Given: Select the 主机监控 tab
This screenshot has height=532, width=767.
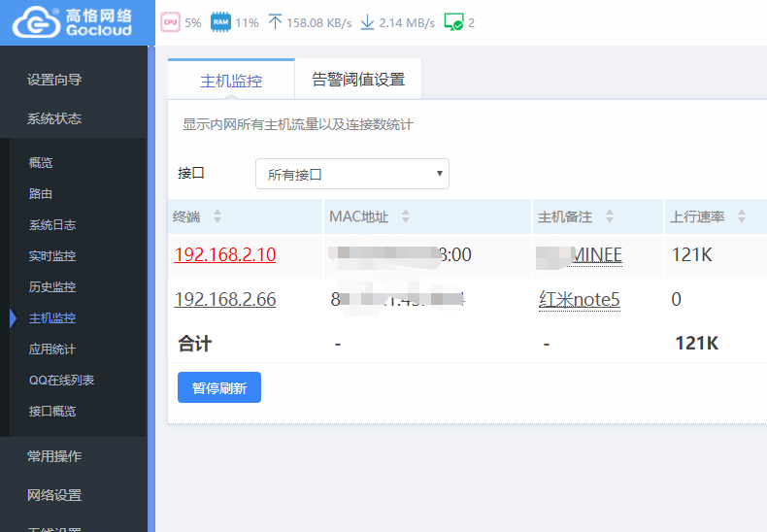Looking at the screenshot, I should tap(231, 81).
